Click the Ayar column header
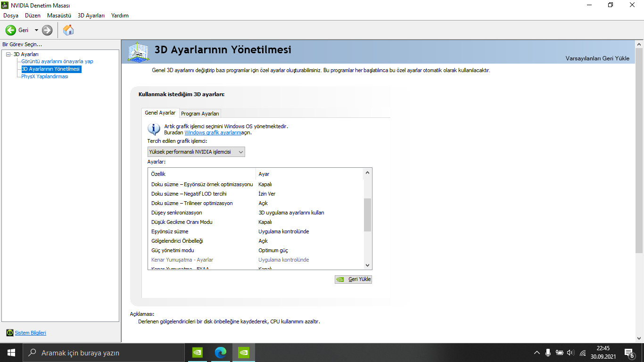The height and width of the screenshot is (362, 644). point(310,174)
